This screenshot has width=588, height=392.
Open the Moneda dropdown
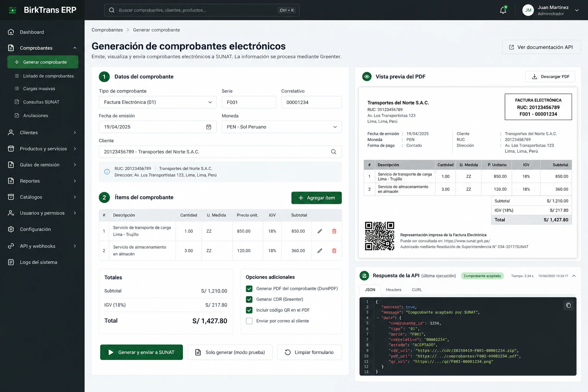pos(282,127)
